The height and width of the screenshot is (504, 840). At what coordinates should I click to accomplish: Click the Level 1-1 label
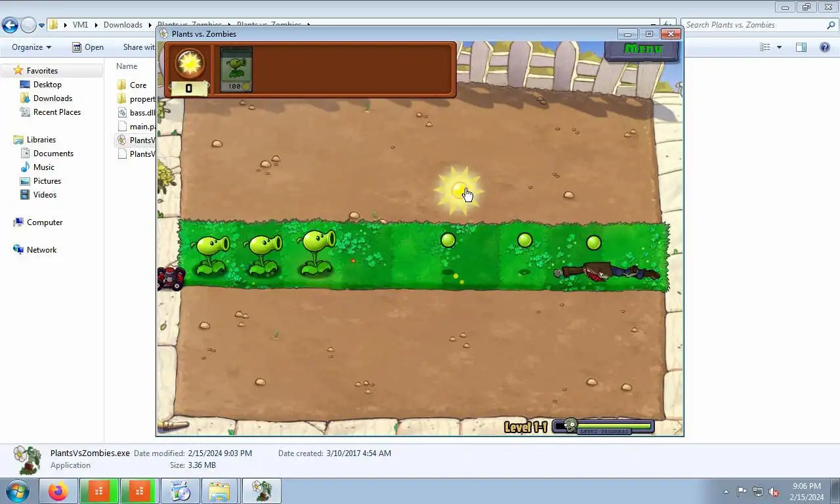click(525, 427)
